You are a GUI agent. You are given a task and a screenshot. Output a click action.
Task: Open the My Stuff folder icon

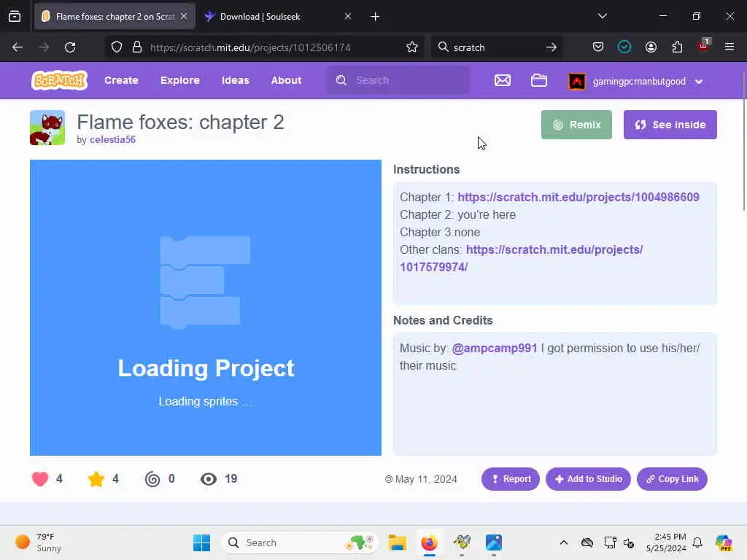(539, 80)
